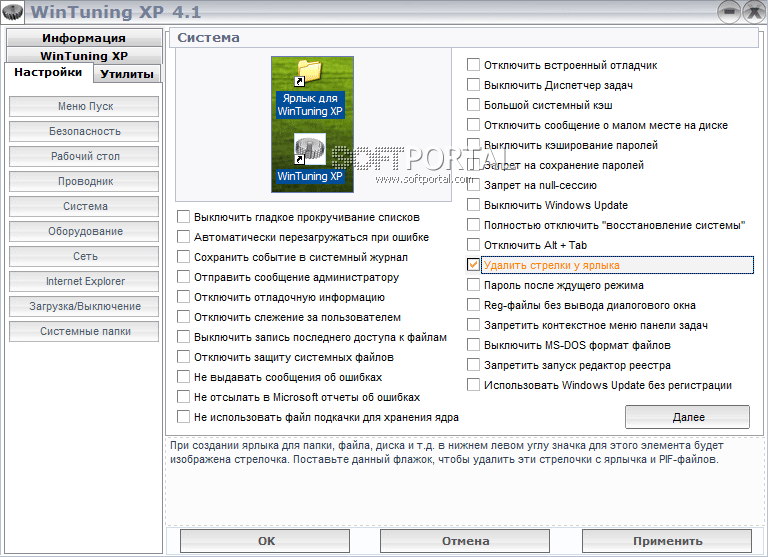Open Рабочий стол settings
768x557 pixels.
click(x=84, y=156)
